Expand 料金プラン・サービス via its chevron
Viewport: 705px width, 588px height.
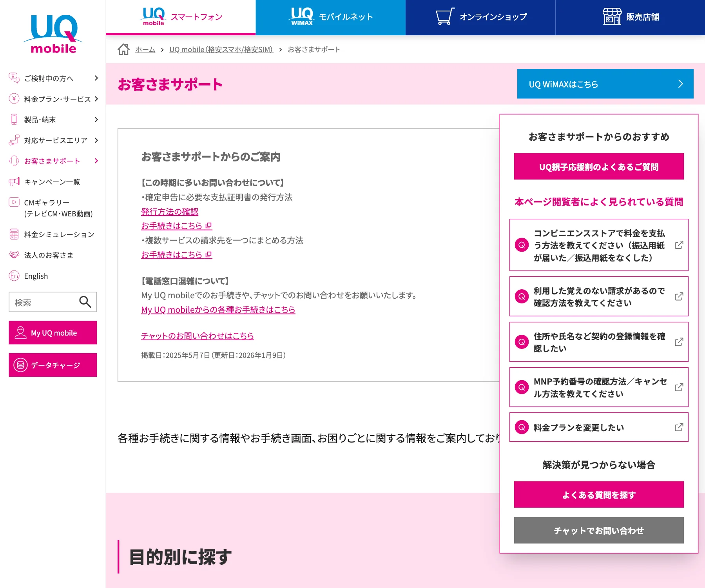(96, 99)
